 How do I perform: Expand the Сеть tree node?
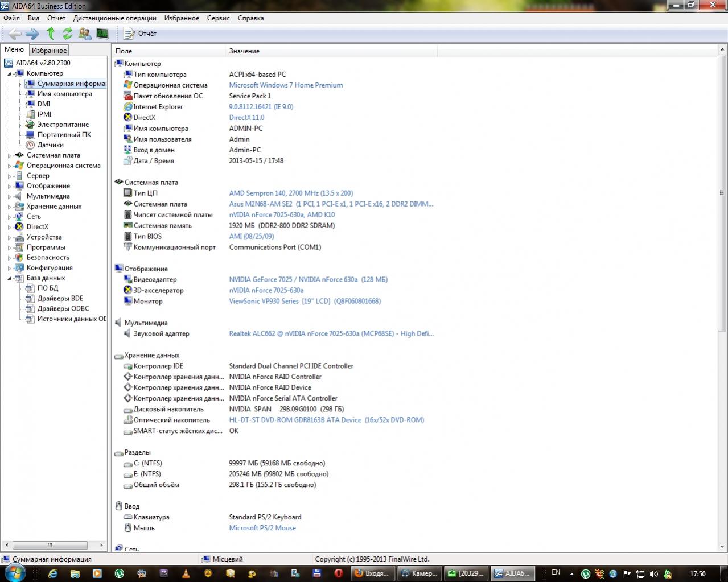coord(10,217)
